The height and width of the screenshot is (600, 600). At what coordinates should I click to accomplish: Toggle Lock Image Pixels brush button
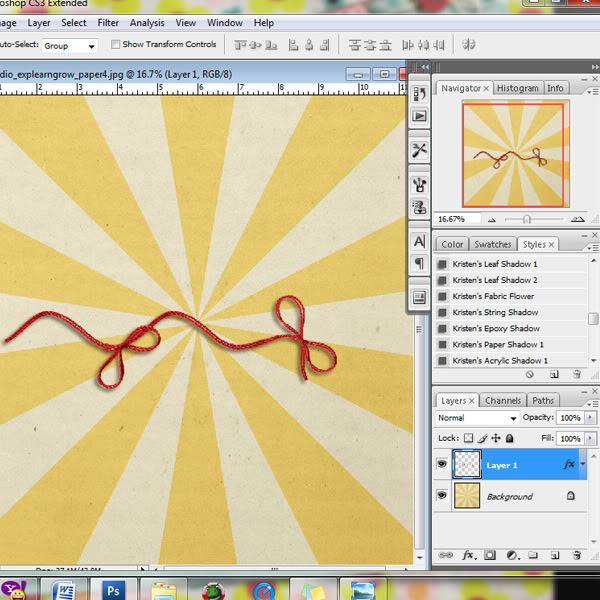pos(483,438)
